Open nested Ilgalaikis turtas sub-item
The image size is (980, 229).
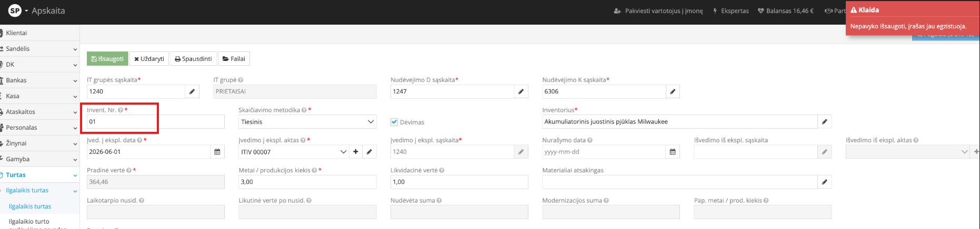tap(30, 206)
